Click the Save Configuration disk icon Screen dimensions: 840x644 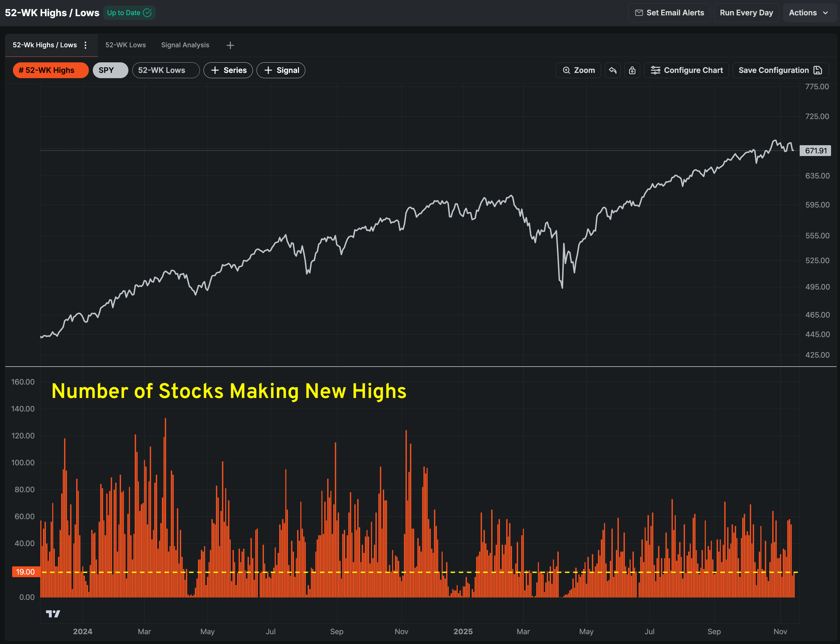[818, 70]
